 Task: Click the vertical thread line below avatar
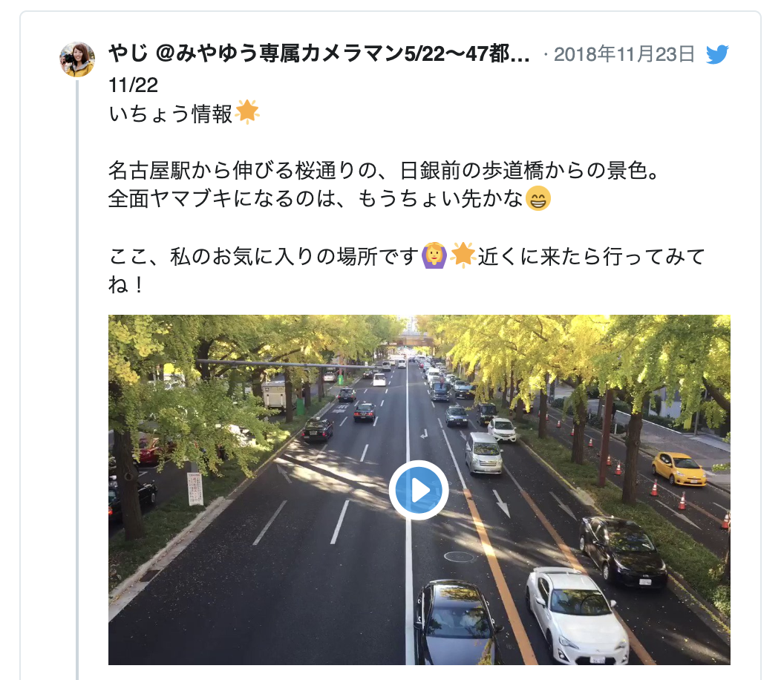pos(77,379)
